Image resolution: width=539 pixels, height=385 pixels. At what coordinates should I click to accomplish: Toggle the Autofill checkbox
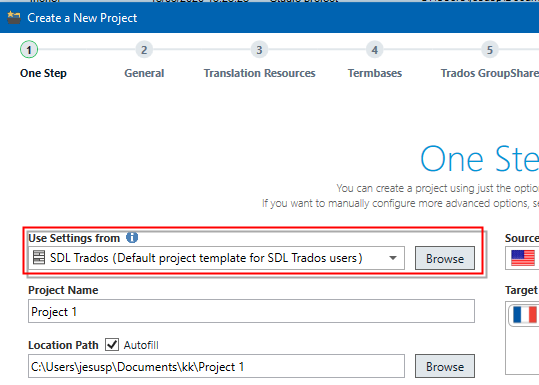click(x=112, y=345)
